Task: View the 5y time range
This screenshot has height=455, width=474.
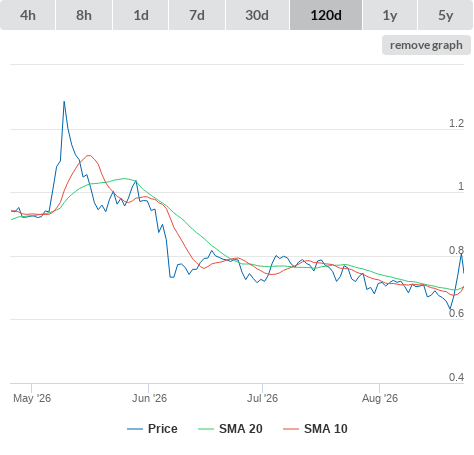Action: (x=446, y=15)
